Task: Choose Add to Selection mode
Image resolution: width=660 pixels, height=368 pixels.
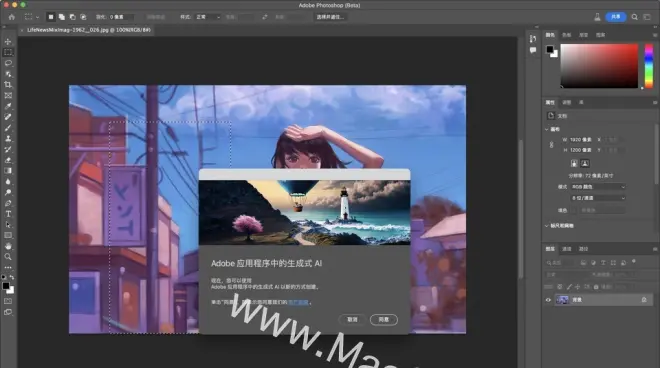Action: point(62,17)
